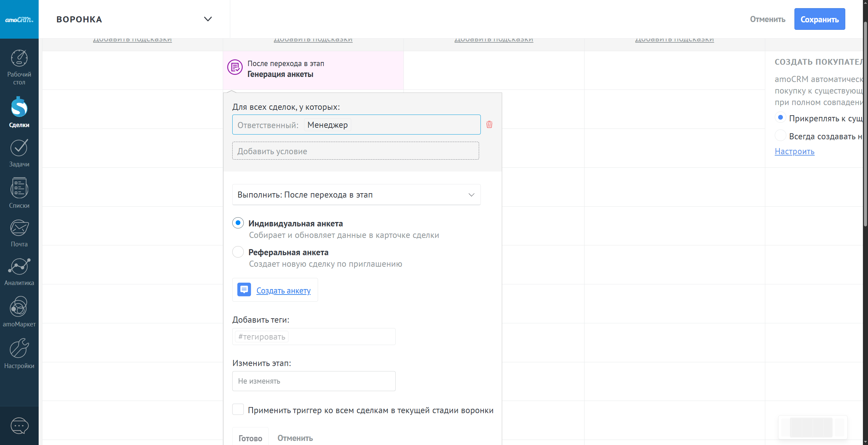Click the blue Сохранить button
This screenshot has height=445, width=868.
pos(819,19)
